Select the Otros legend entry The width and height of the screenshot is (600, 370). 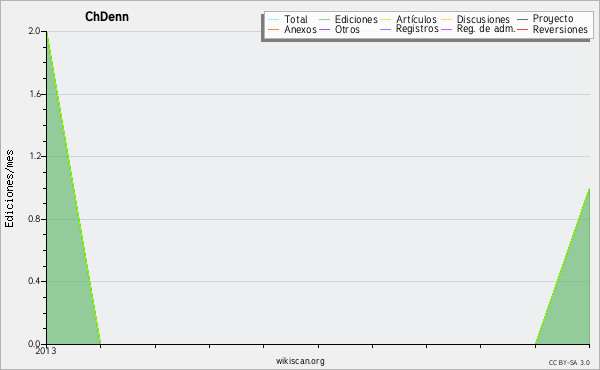click(347, 29)
